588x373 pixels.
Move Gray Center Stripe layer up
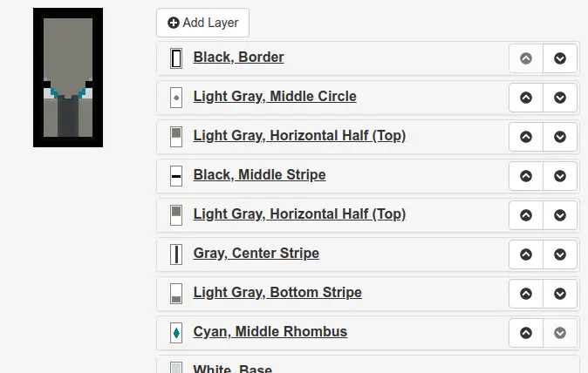(526, 254)
